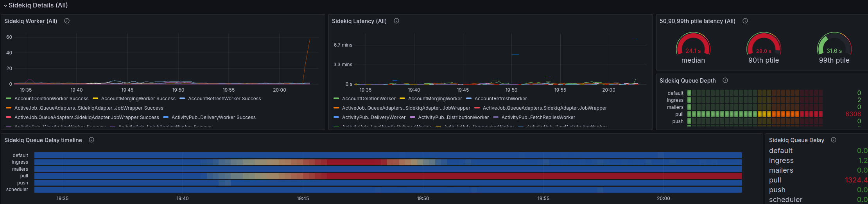Image resolution: width=868 pixels, height=204 pixels.
Task: Open the Sidekiq Queue Delay timeline info icon
Action: (x=91, y=140)
